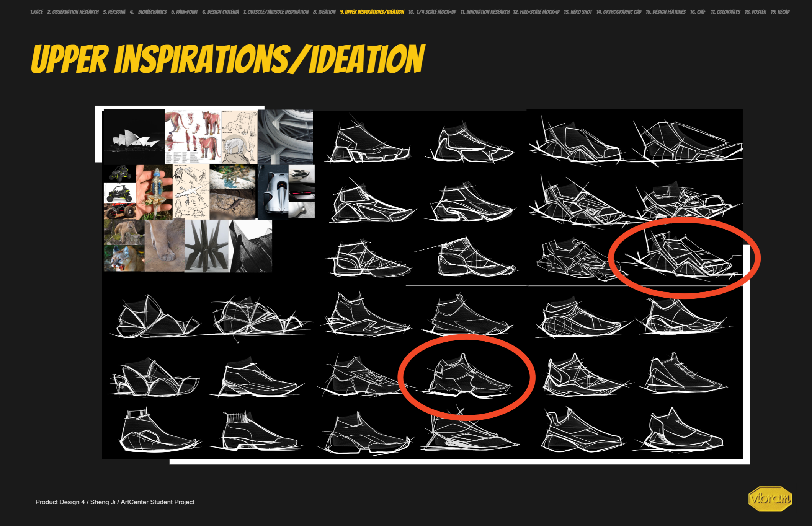Select '14. Orthographic CAD' navigation item

coord(619,12)
